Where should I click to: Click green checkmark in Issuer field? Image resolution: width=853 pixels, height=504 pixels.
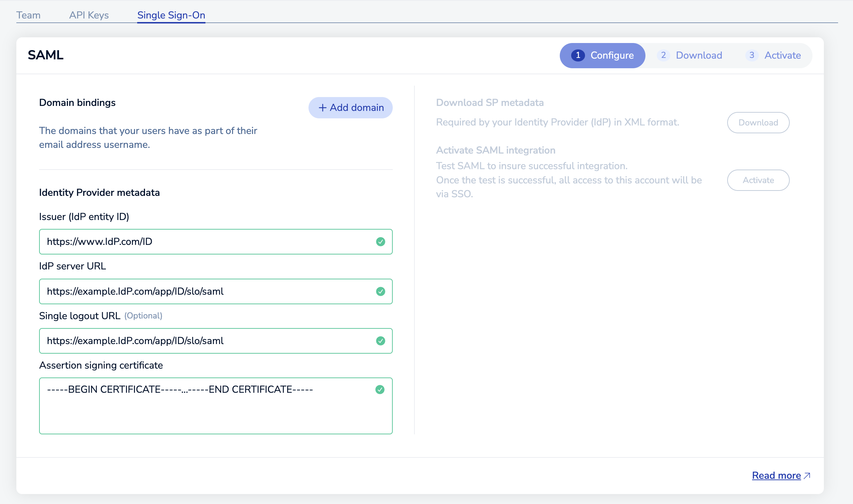(380, 242)
